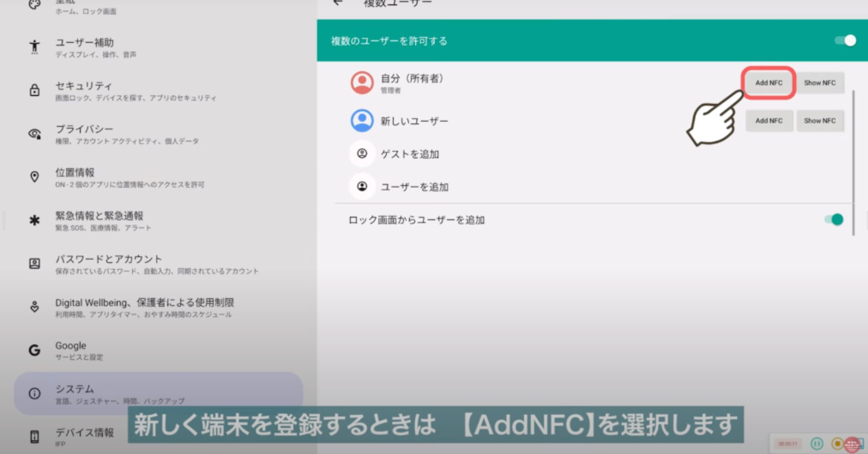Screen dimensions: 868x454
Task: Disable ロック画面からユーザーを追加 switch
Action: coord(834,220)
